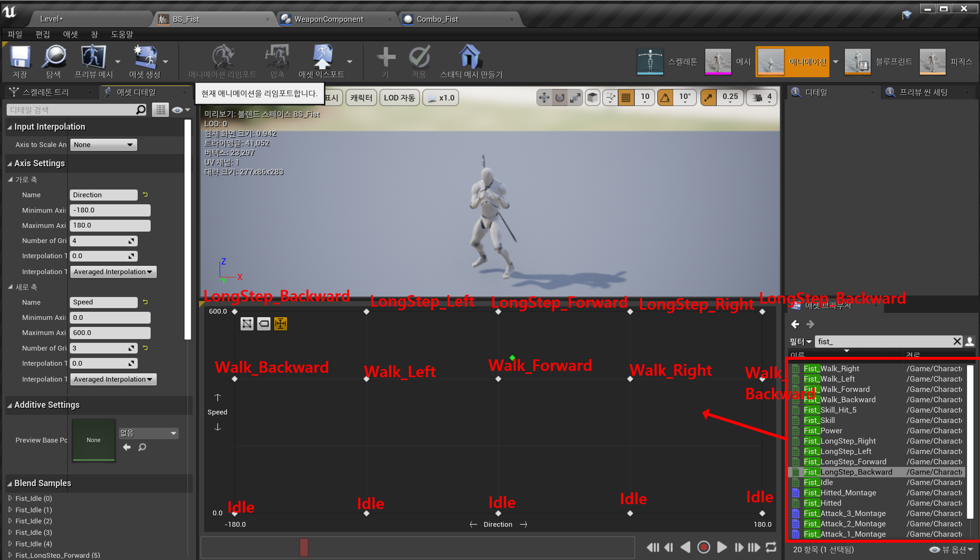Jump to the end of the timeline

coord(754,547)
